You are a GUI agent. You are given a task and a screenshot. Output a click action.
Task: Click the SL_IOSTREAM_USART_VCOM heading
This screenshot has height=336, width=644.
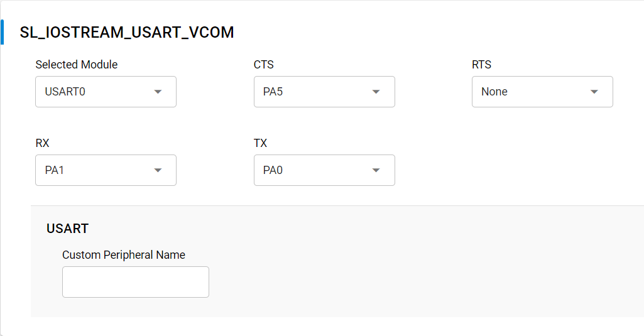click(x=127, y=33)
